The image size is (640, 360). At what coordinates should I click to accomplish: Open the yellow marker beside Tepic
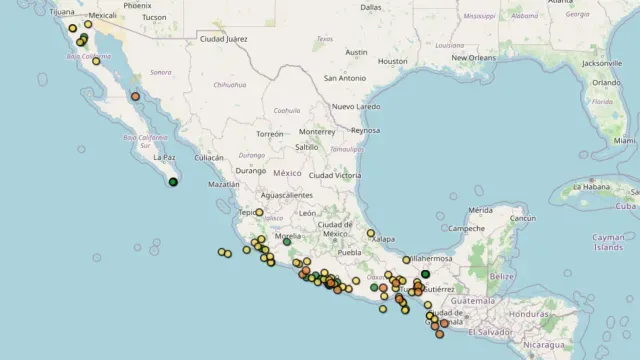coord(259,212)
